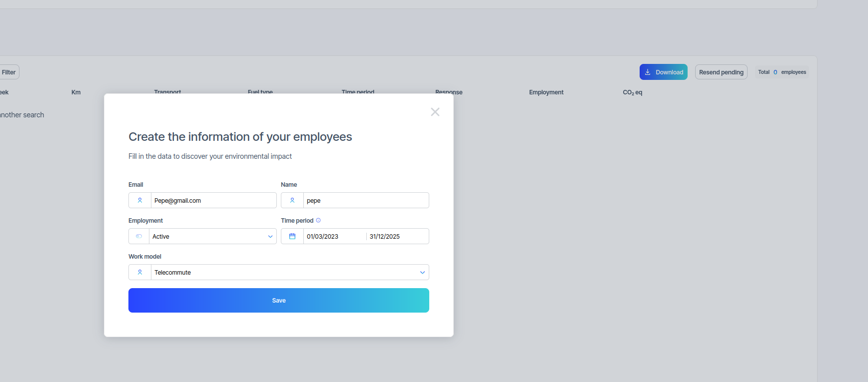
Task: Click the CO₂ eq column header
Action: [x=633, y=92]
